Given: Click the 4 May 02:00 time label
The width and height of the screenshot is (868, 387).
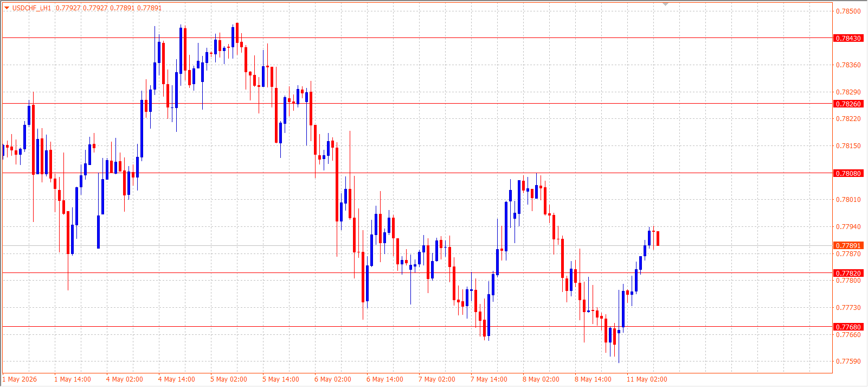Looking at the screenshot, I should (x=125, y=379).
